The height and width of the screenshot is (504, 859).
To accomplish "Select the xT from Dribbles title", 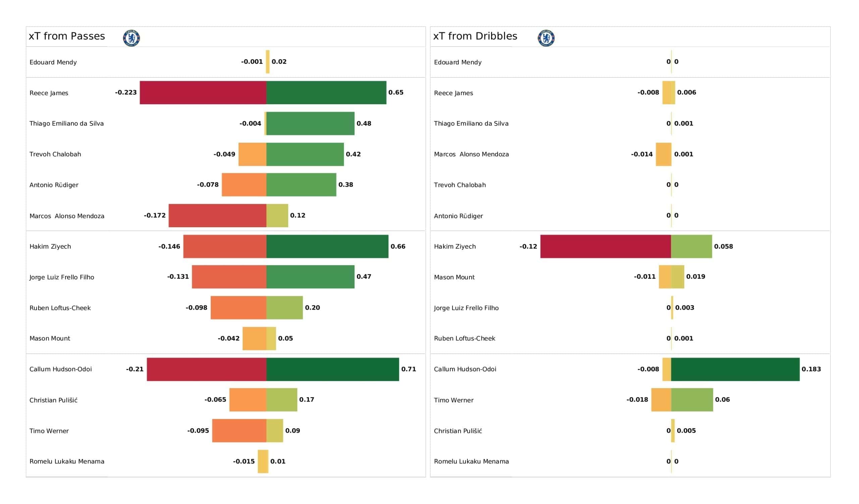I will pyautogui.click(x=475, y=36).
